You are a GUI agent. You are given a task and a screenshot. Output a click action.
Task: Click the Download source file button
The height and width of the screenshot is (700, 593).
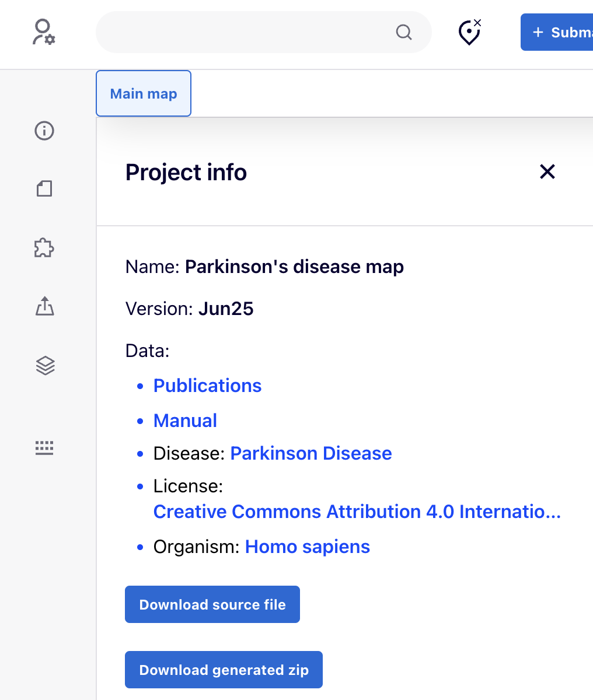click(x=212, y=604)
